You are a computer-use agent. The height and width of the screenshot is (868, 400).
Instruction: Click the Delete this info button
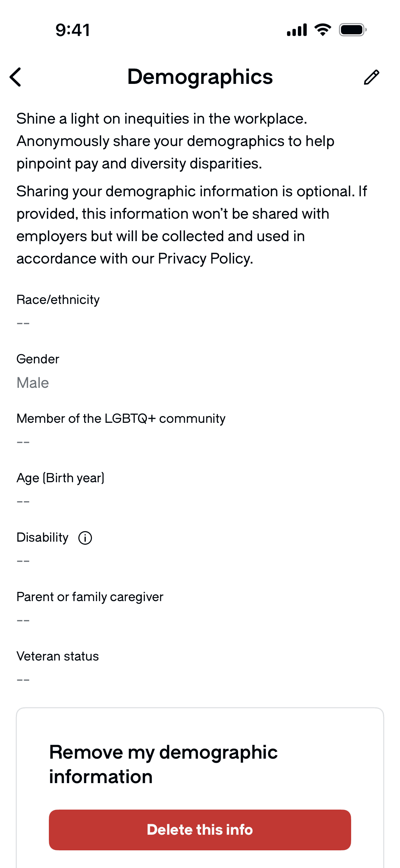200,830
